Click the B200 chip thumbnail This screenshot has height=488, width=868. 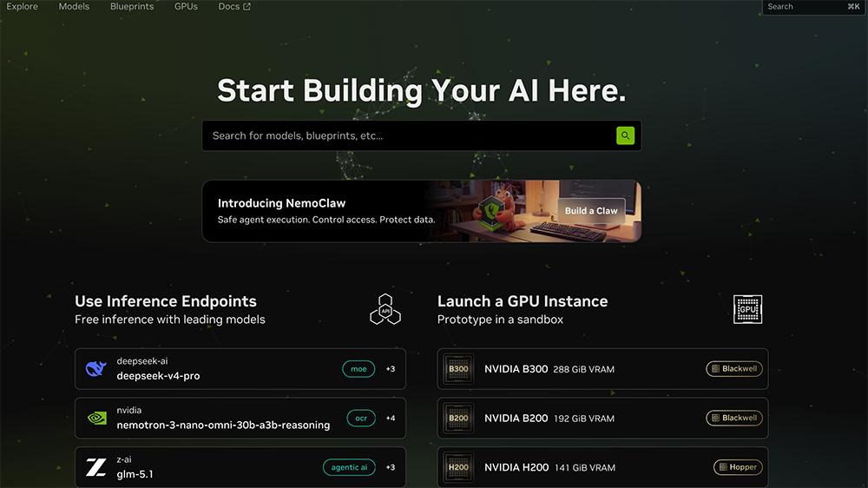coord(458,419)
